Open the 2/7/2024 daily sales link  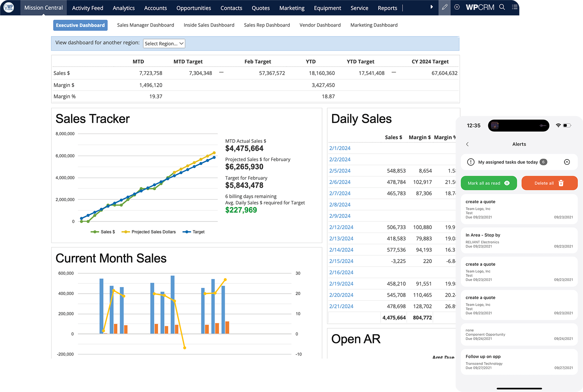click(x=340, y=193)
